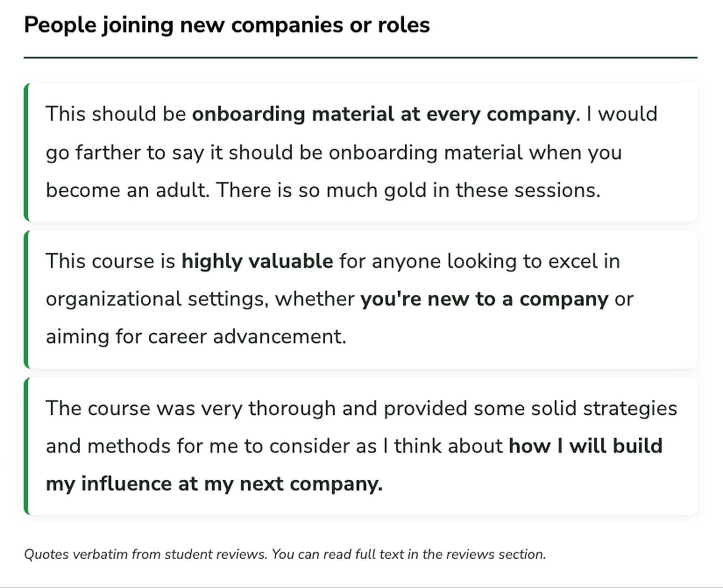This screenshot has width=723, height=588.
Task: Click green accent bar of third quote card
Action: [27, 446]
